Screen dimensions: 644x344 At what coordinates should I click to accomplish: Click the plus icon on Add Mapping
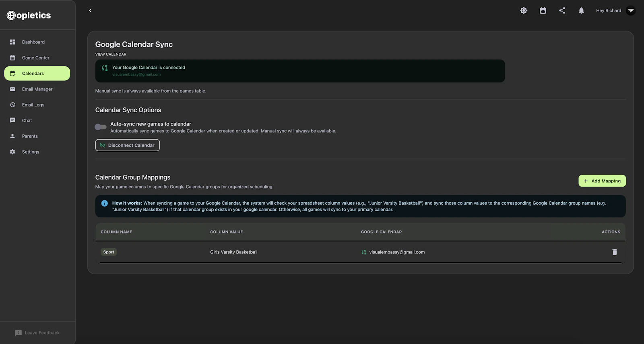pyautogui.click(x=586, y=181)
